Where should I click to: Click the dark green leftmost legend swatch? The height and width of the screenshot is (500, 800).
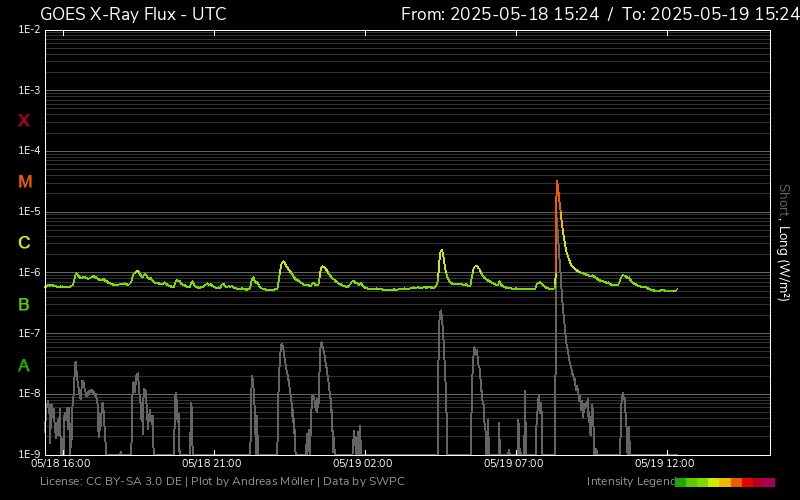tap(680, 482)
